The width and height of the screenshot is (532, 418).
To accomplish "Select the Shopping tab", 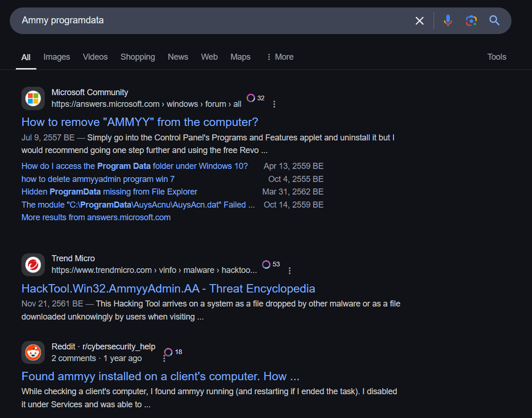I will pyautogui.click(x=138, y=56).
